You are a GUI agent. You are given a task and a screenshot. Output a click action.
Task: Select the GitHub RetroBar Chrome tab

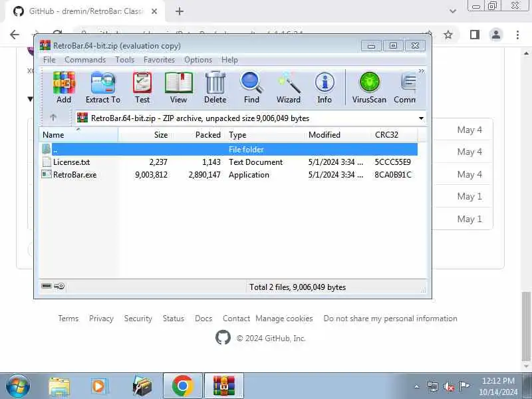pyautogui.click(x=85, y=11)
